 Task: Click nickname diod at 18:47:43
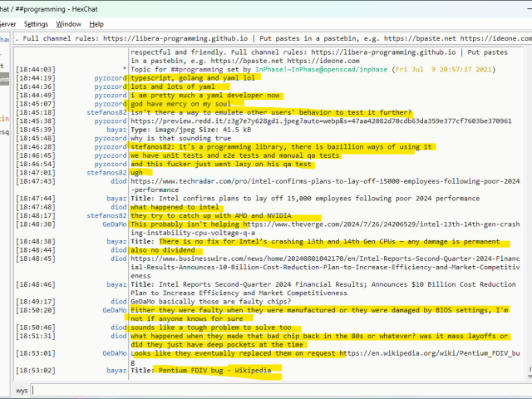118,180
